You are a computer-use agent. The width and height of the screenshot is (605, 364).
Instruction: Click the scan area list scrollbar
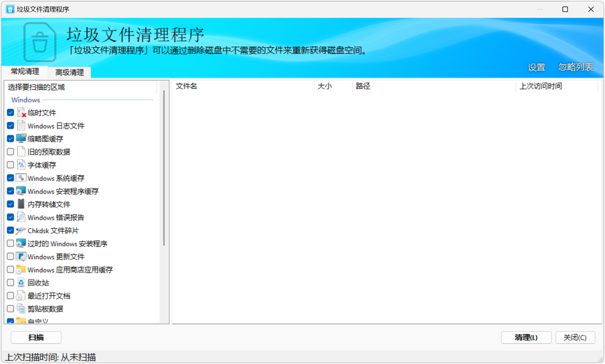coord(164,167)
